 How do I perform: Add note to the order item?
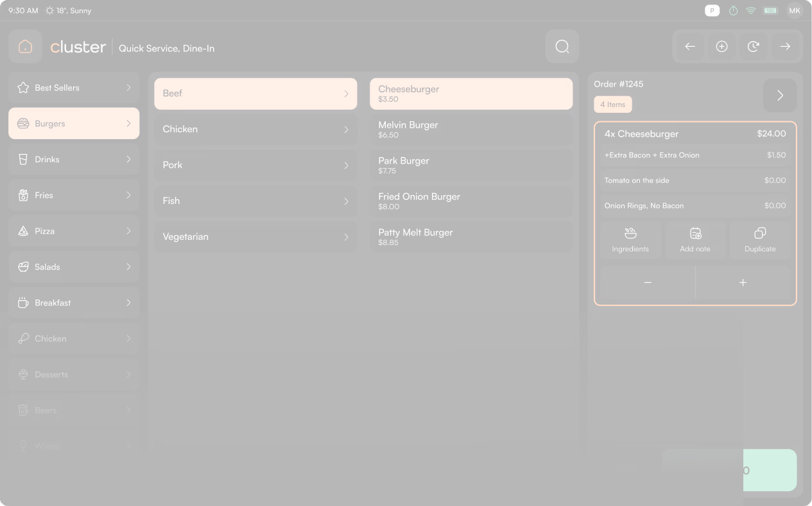695,240
